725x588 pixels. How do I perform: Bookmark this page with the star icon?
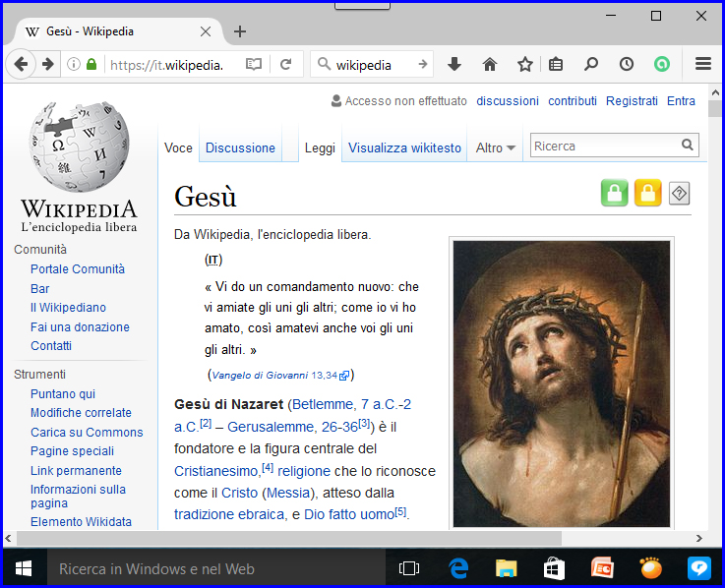(524, 64)
